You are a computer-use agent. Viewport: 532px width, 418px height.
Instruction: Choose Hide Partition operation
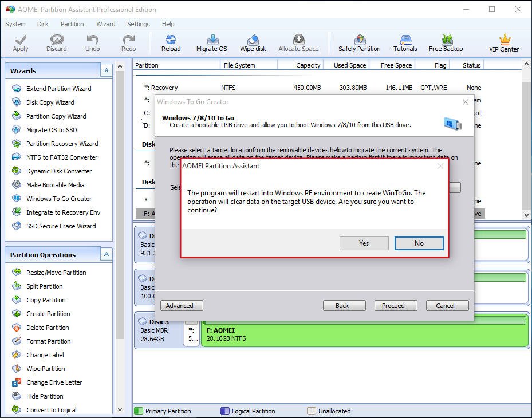[x=38, y=396]
